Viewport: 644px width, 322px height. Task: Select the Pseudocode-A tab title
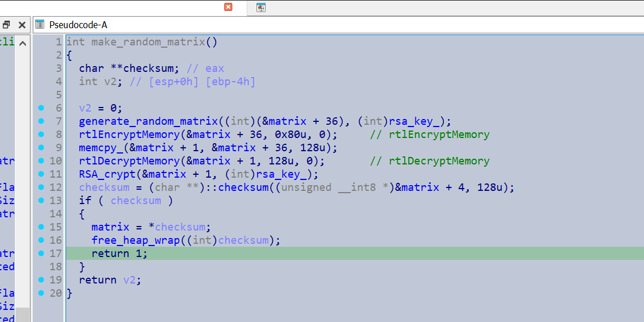[78, 25]
